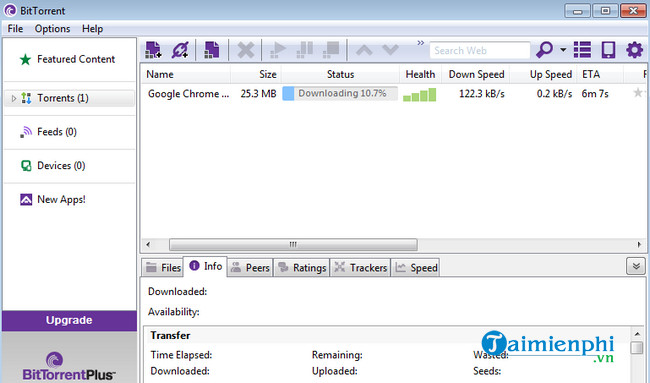Click the Remote device icon

coord(608,50)
